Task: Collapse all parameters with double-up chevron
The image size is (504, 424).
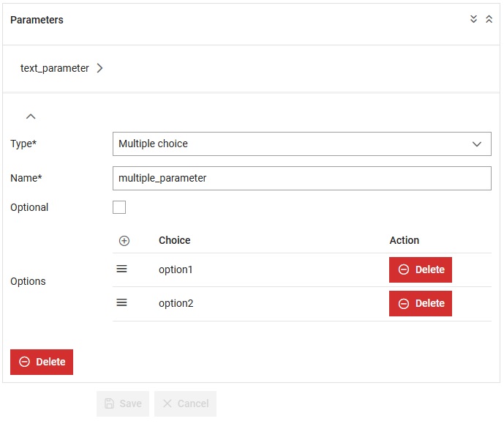Action: point(489,20)
